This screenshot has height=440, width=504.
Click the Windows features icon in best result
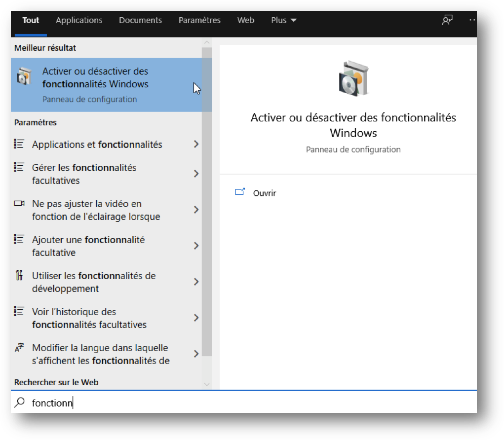click(x=24, y=76)
